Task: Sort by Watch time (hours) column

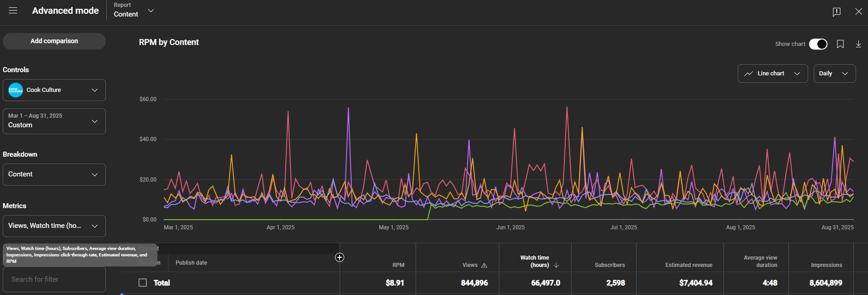Action: (x=535, y=261)
